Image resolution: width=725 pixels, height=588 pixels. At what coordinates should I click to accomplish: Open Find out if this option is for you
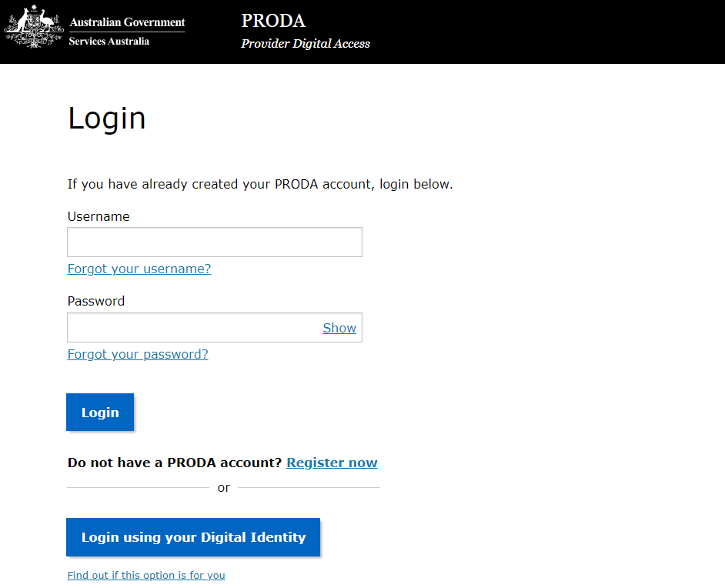pos(146,575)
